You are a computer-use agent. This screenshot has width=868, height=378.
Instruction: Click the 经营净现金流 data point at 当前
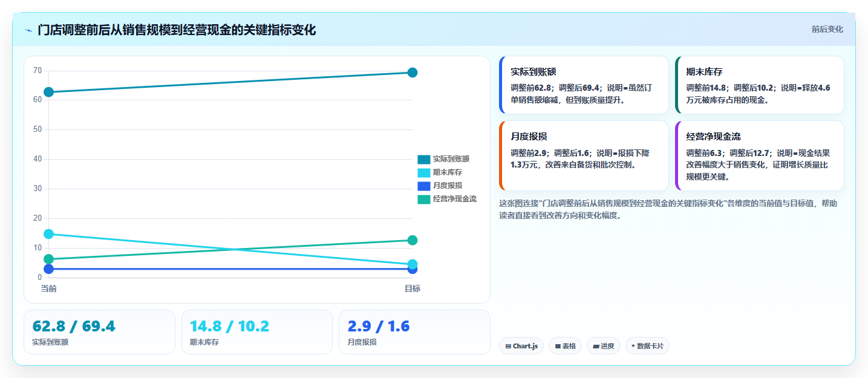coord(49,259)
